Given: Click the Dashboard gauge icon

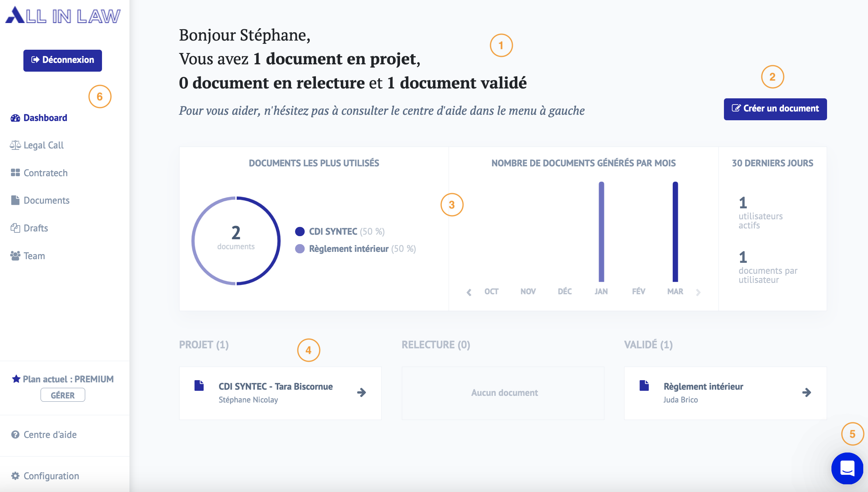Looking at the screenshot, I should tap(15, 118).
